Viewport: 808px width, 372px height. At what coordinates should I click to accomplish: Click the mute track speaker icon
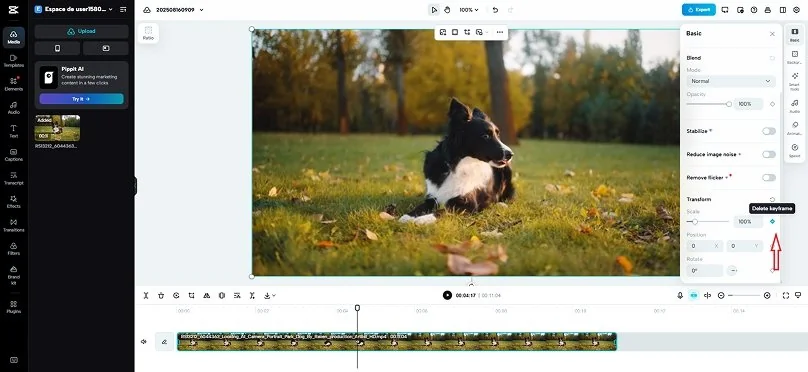[144, 342]
